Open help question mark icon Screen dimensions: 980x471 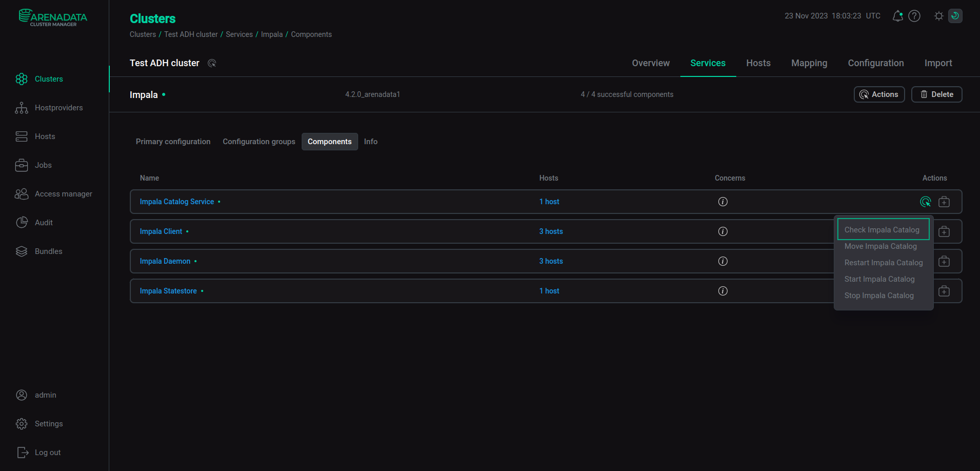click(914, 16)
